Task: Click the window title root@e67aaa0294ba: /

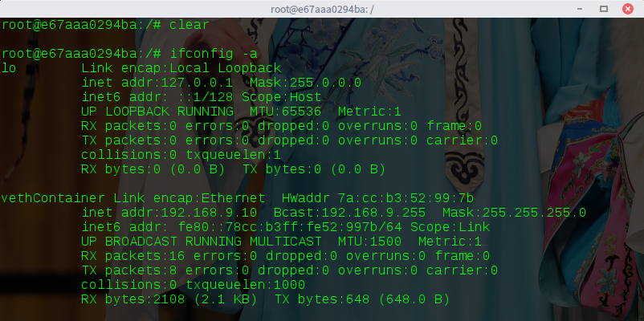Action: pyautogui.click(x=321, y=9)
